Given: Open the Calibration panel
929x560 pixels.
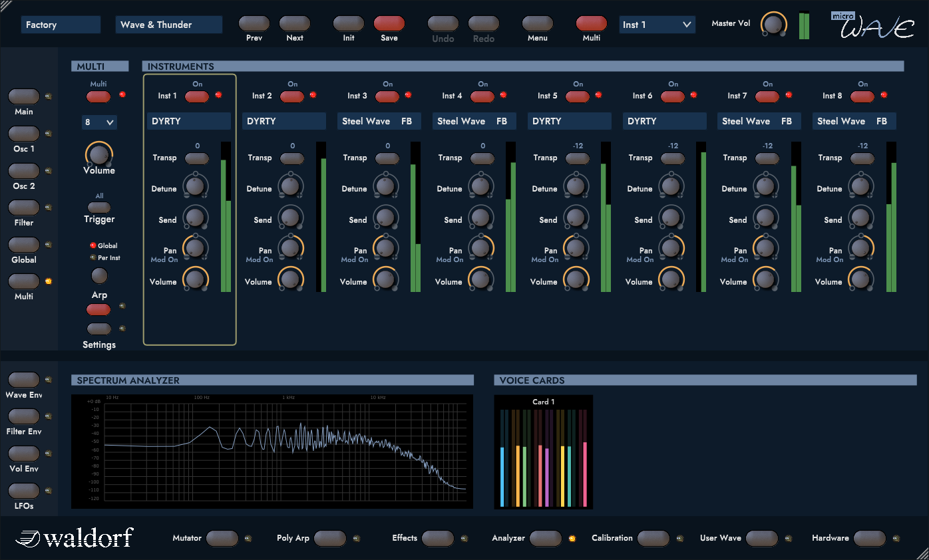Looking at the screenshot, I should click(x=653, y=538).
